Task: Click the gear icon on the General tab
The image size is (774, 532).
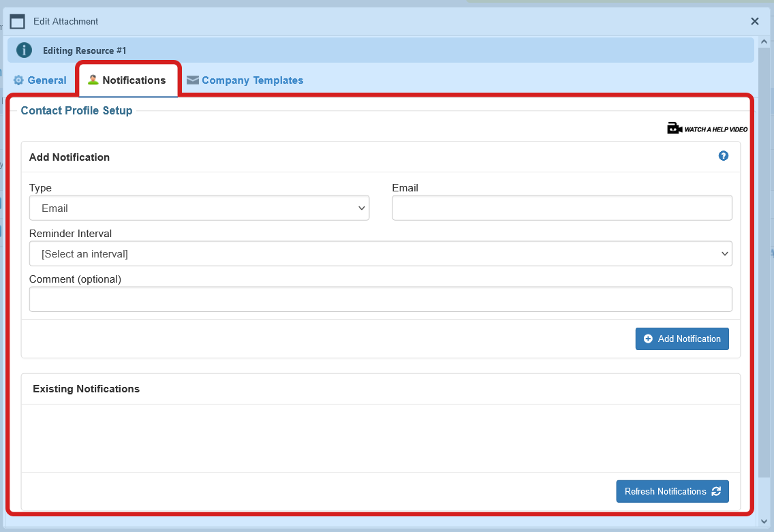Action: tap(19, 80)
